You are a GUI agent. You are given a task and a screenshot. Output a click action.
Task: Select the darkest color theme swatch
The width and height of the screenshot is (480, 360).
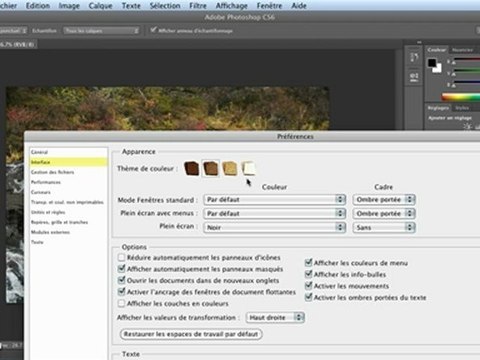(192, 168)
